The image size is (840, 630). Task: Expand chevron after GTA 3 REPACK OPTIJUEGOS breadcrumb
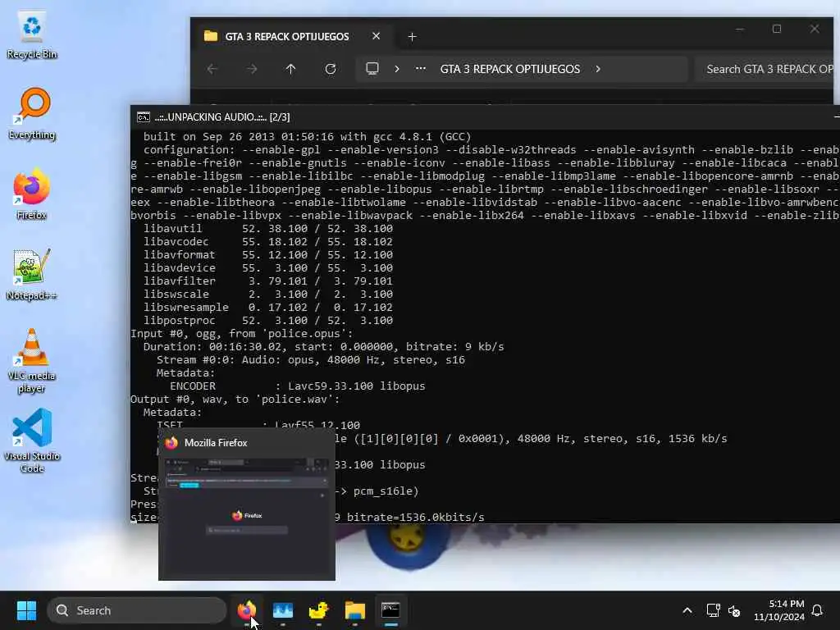tap(598, 69)
